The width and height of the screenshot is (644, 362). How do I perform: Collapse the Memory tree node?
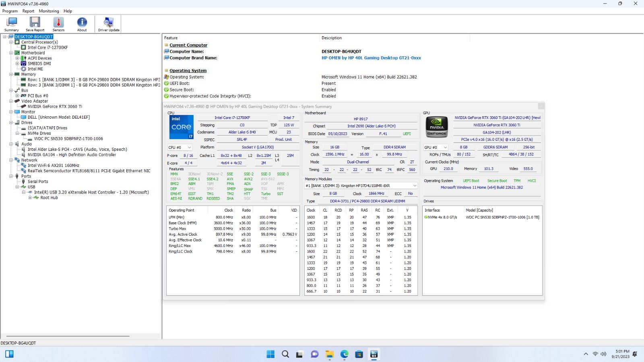point(11,74)
